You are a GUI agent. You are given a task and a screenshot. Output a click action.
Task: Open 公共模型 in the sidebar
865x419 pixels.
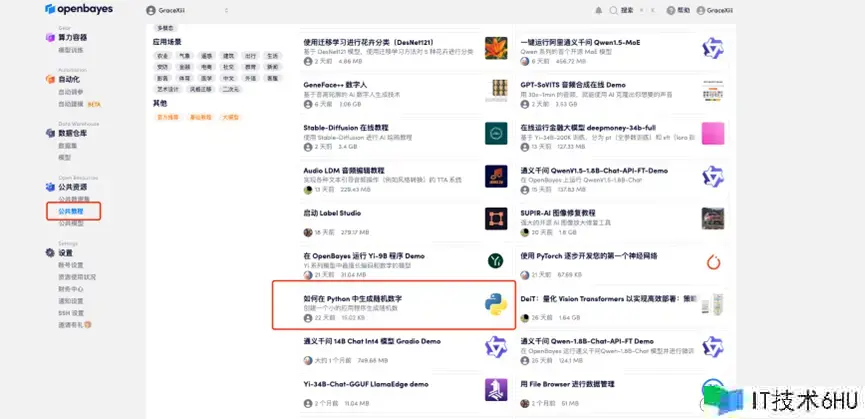tap(71, 223)
